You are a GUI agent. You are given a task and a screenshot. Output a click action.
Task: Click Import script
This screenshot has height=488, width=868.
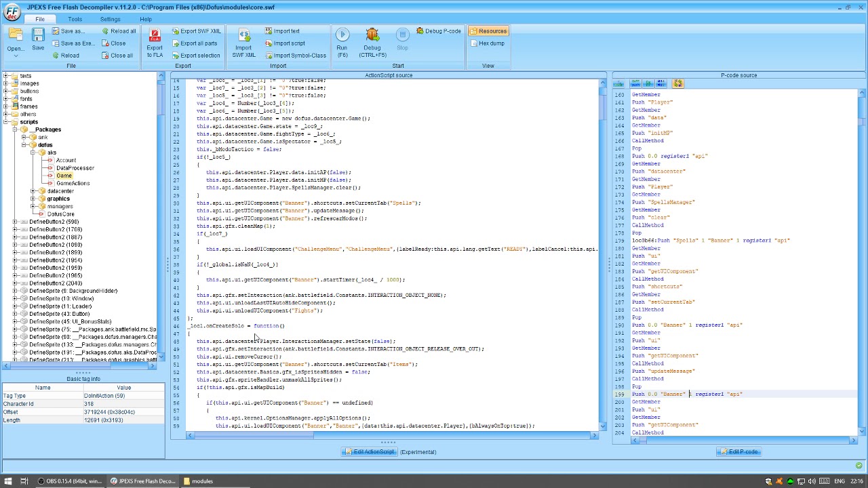coord(284,43)
